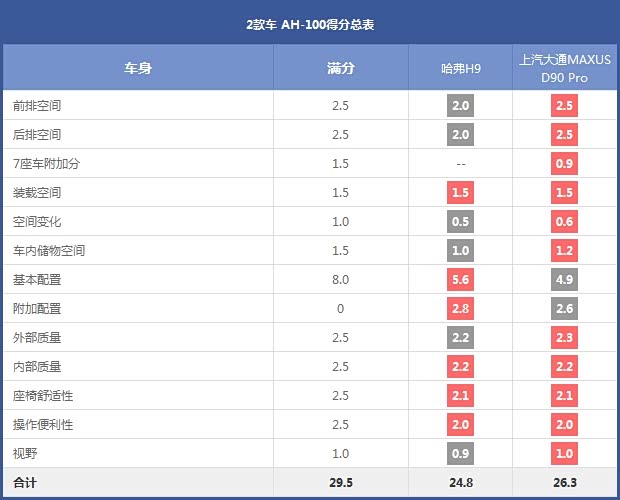Select the 车内储物空间 row label
Screen dimensions: 620x500
coord(49,250)
